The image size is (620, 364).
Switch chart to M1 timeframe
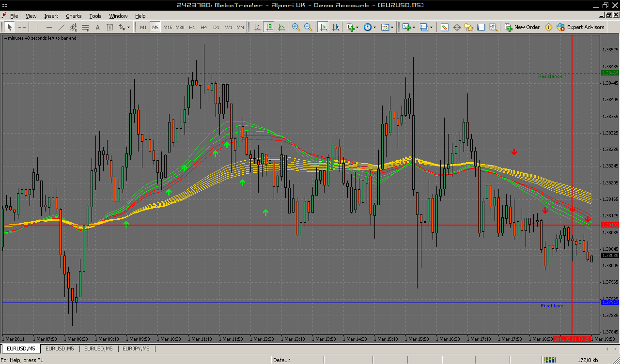(143, 27)
